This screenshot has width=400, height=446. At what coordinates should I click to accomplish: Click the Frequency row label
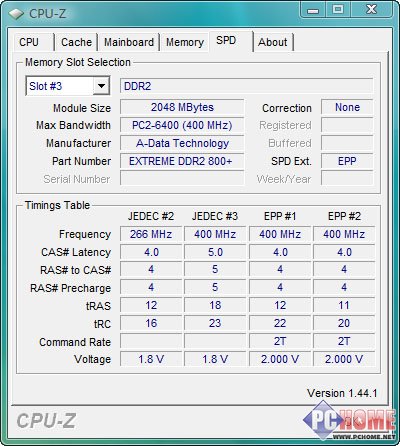point(85,234)
